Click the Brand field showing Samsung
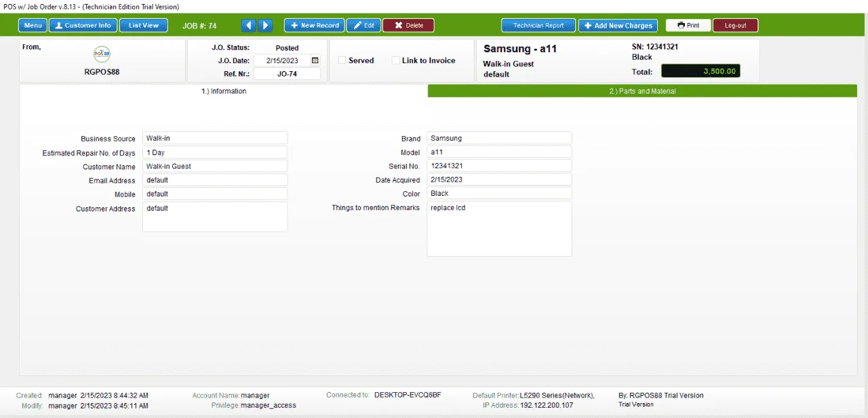This screenshot has height=418, width=868. (x=499, y=138)
